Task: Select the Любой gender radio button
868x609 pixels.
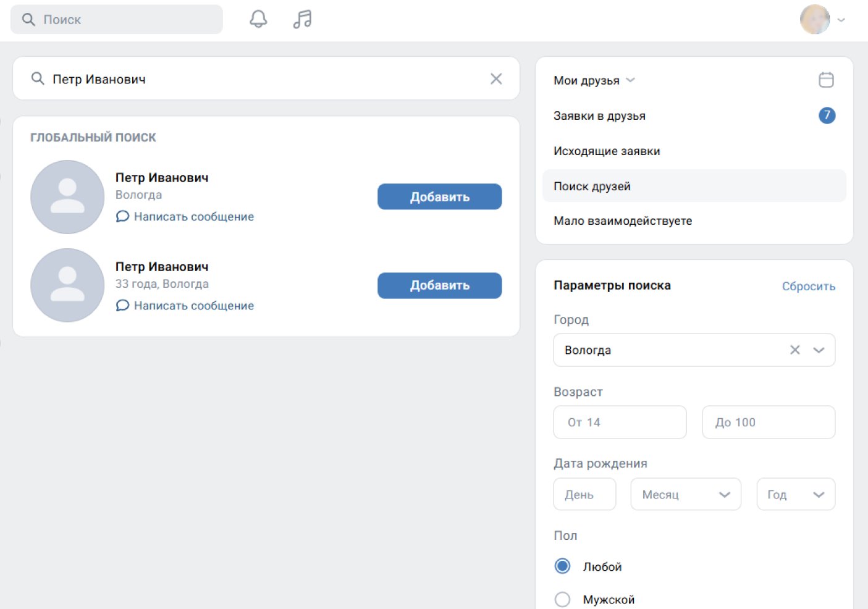Action: pos(562,566)
